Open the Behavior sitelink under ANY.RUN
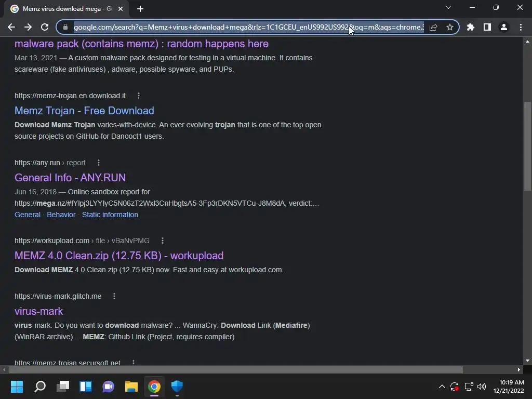This screenshot has width=532, height=399. pyautogui.click(x=61, y=215)
